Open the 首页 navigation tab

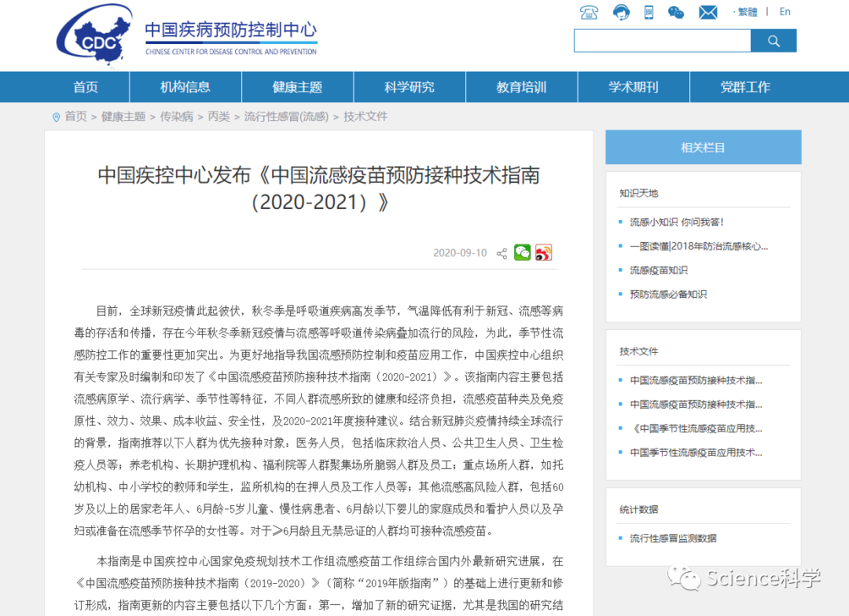pyautogui.click(x=86, y=87)
